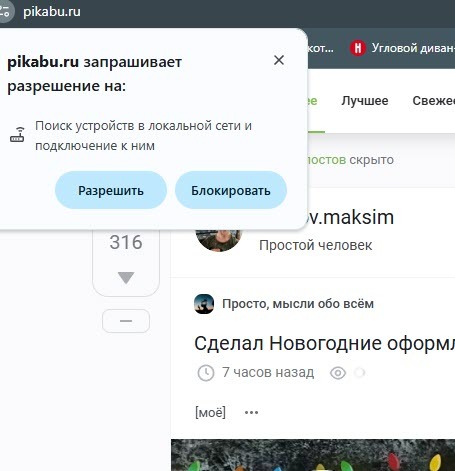455x471 pixels.
Task: Click the post rating number 316
Action: (126, 242)
